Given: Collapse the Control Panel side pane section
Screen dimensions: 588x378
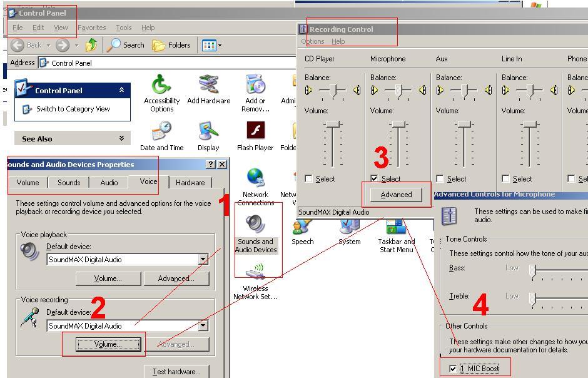Looking at the screenshot, I should click(x=121, y=90).
